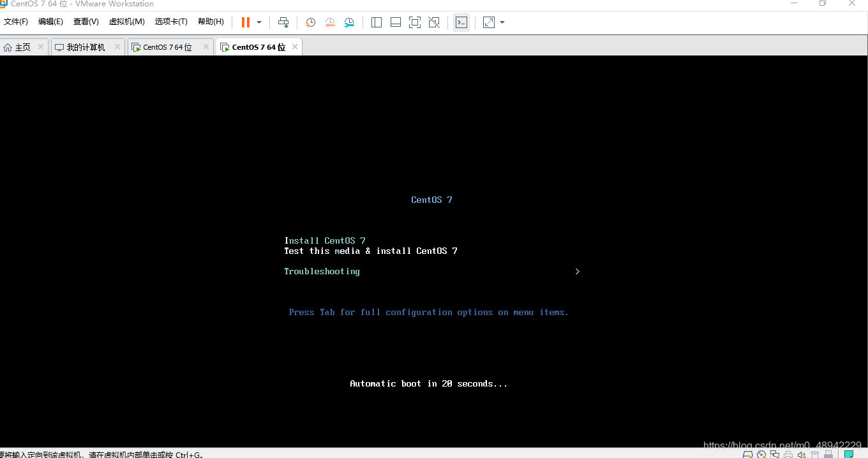The image size is (868, 458).
Task: Take a snapshot of this virtual machine
Action: pyautogui.click(x=310, y=22)
